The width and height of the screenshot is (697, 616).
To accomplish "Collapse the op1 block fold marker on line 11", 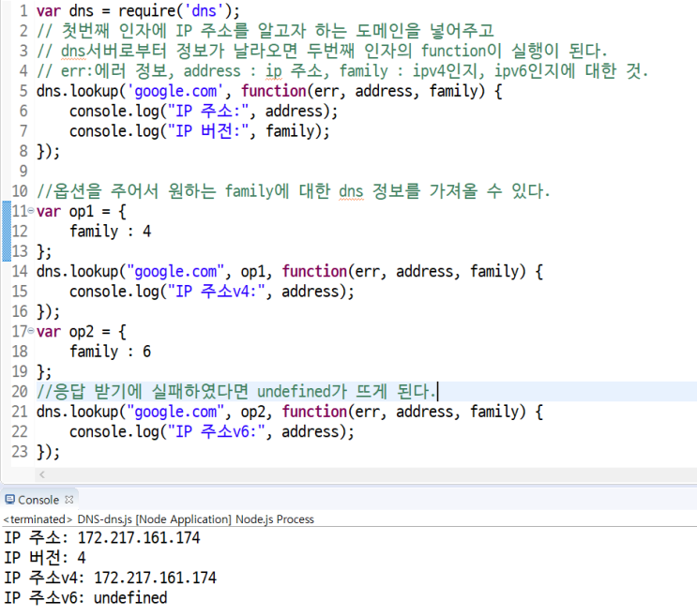I will pos(31,210).
